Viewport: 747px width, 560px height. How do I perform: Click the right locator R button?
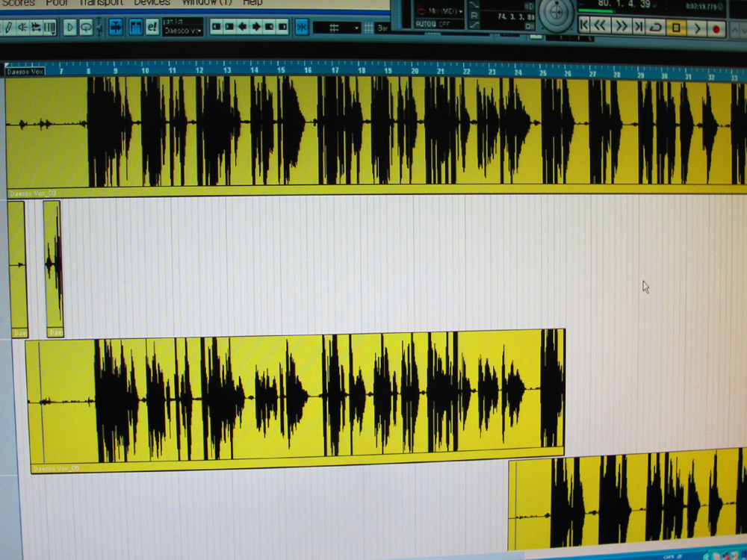[474, 16]
